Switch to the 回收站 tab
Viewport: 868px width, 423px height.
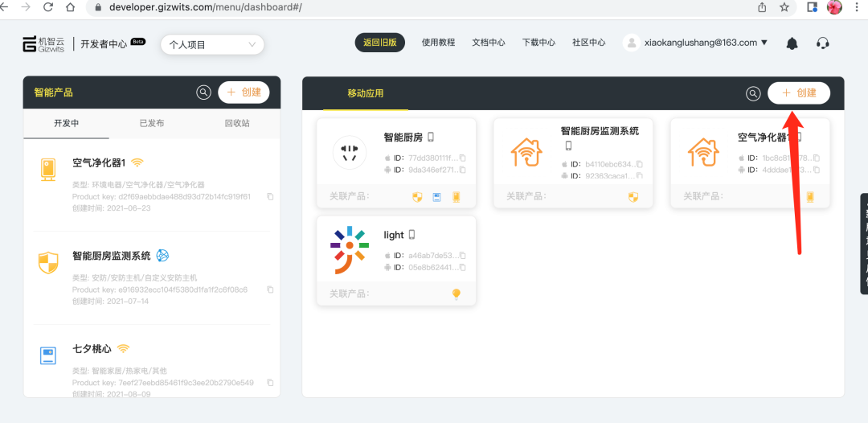coord(237,123)
